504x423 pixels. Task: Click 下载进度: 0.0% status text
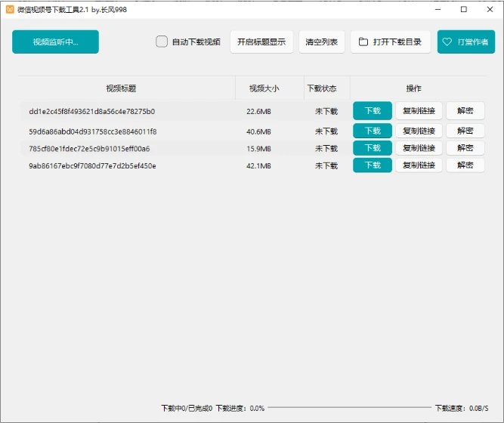(240, 408)
